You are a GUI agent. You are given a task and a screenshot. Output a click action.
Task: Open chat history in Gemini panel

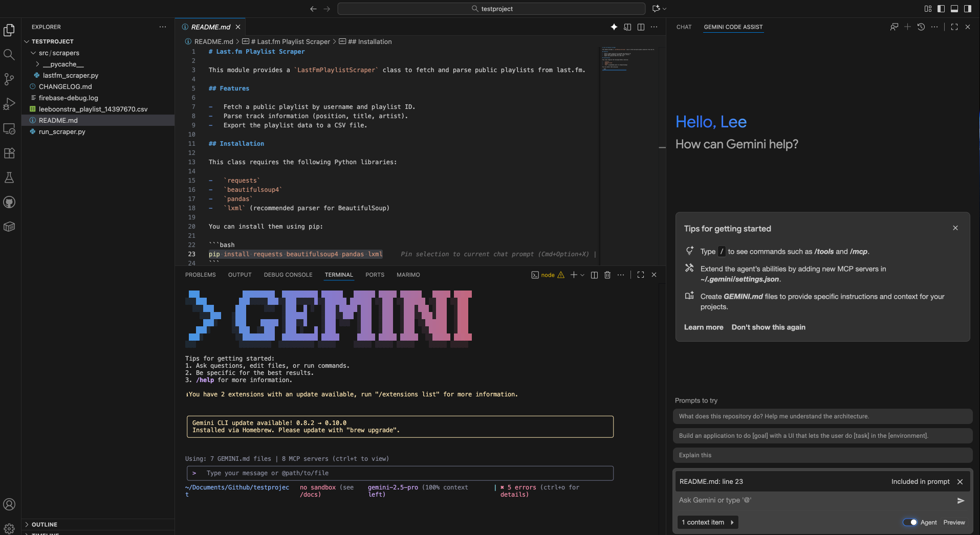pos(921,27)
